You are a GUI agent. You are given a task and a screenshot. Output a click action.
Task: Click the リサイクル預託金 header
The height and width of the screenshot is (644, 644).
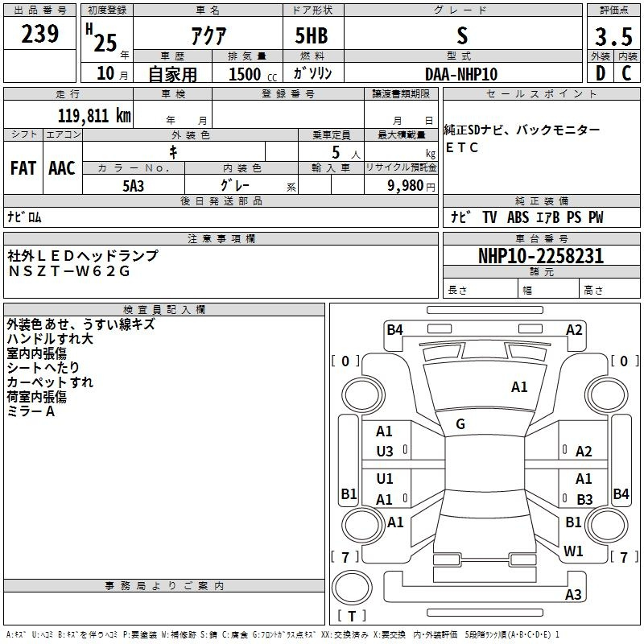401,167
